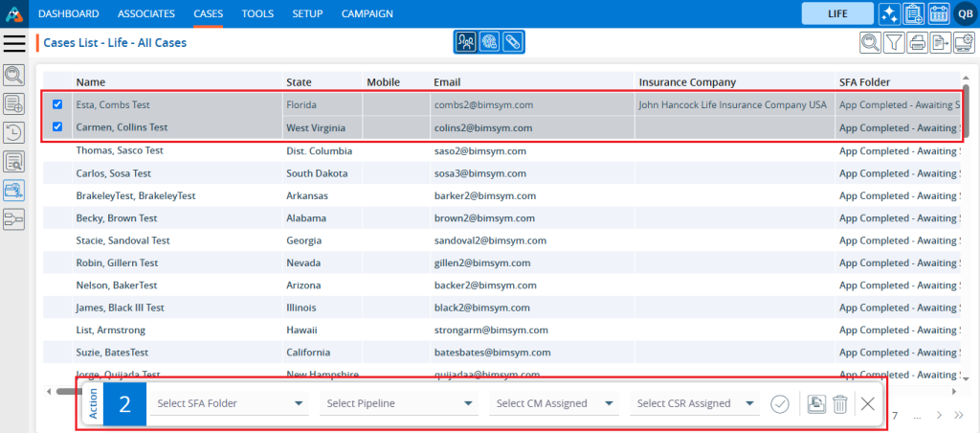Click the magnifier search icon in top toolbar
The width and height of the screenshot is (980, 433).
[870, 42]
